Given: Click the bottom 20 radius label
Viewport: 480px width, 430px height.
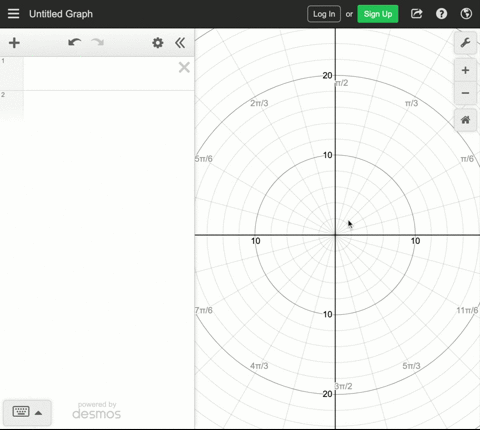Looking at the screenshot, I should [x=327, y=394].
